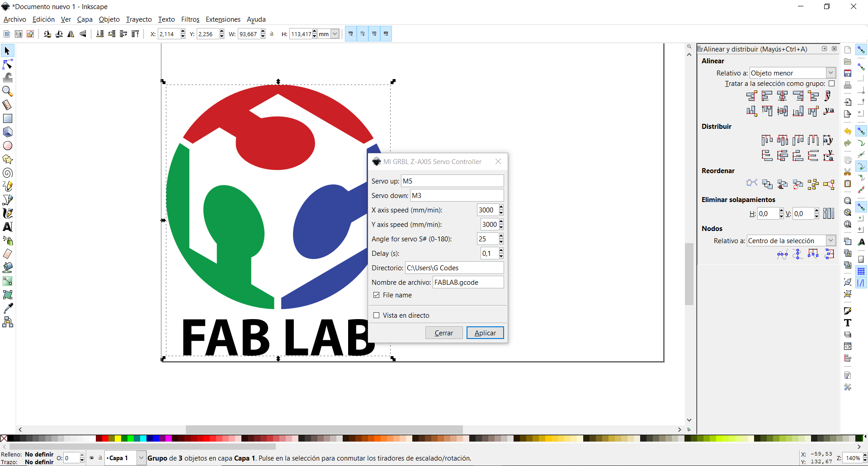Select the Bezier pen tool
Image resolution: width=868 pixels, height=466 pixels.
pos(8,200)
